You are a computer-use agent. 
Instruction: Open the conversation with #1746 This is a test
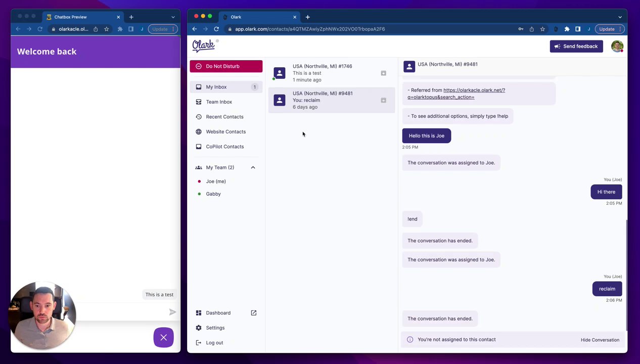[332, 73]
